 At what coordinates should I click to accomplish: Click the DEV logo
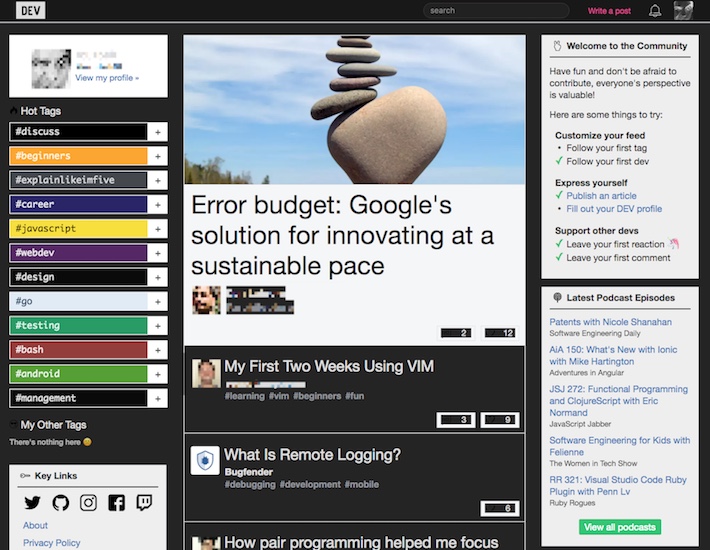click(x=31, y=10)
